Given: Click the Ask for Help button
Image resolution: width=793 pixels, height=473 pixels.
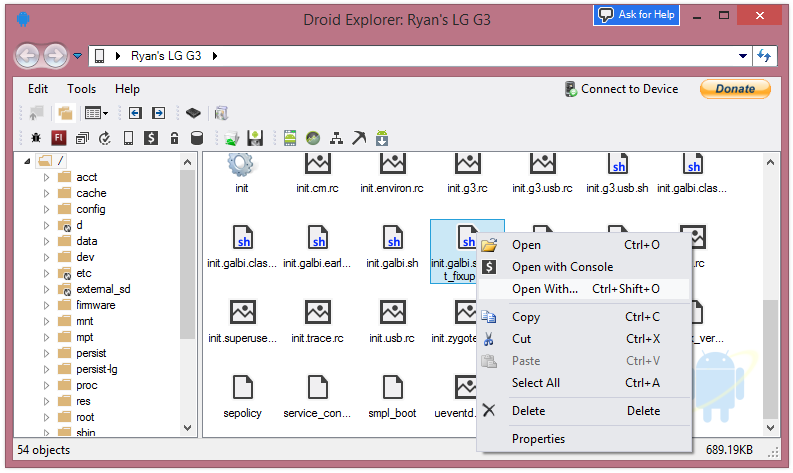Looking at the screenshot, I should [636, 15].
